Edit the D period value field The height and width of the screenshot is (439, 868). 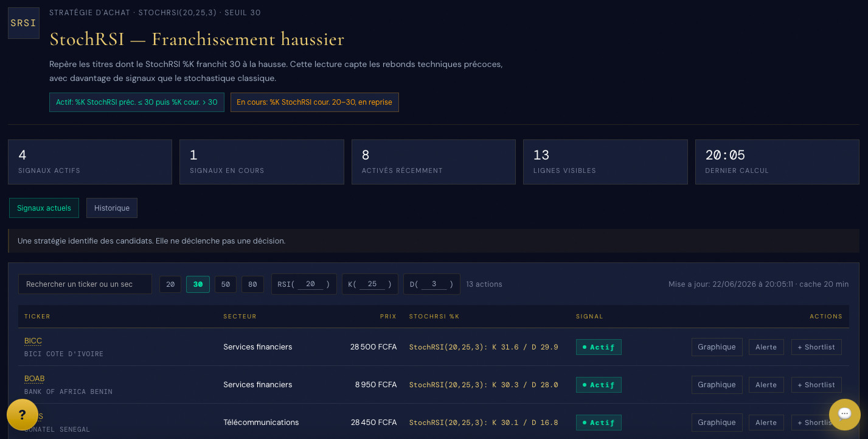tap(434, 284)
